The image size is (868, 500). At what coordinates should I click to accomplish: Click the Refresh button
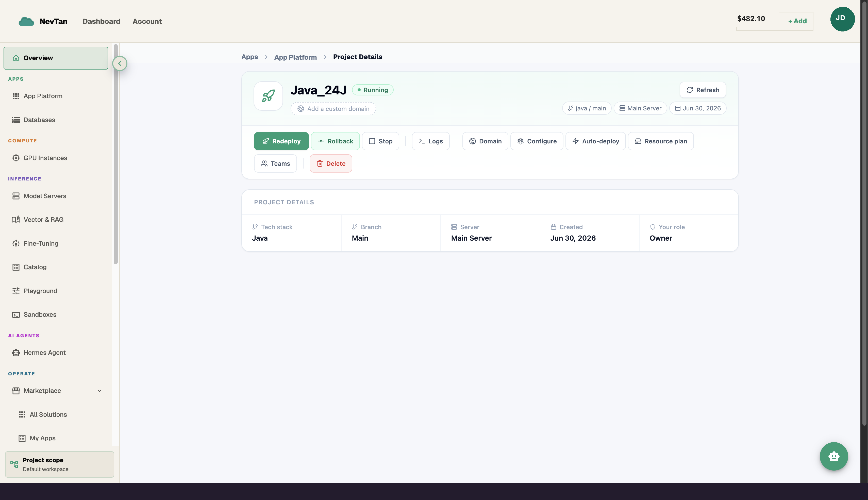[x=703, y=90]
